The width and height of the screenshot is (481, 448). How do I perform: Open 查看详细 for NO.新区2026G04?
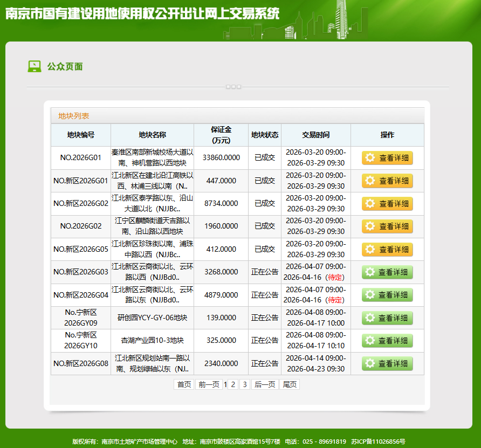[x=387, y=295]
